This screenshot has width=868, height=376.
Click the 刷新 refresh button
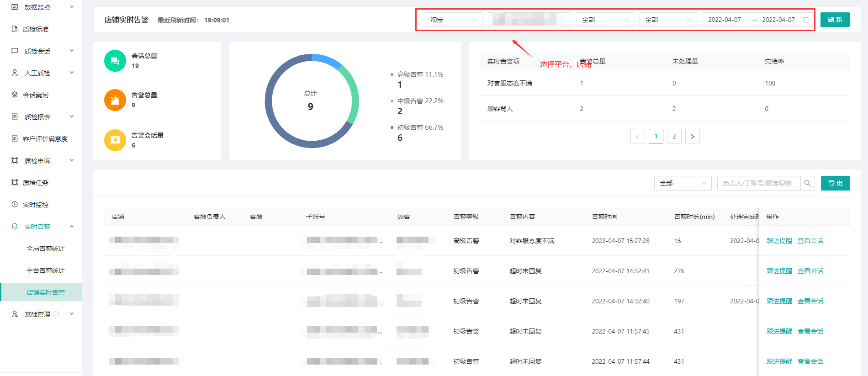(x=835, y=20)
